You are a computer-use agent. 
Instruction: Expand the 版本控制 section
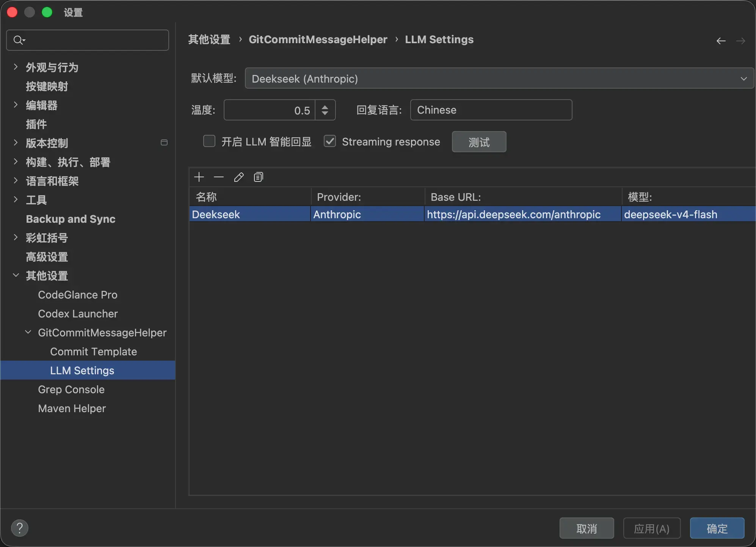tap(16, 143)
